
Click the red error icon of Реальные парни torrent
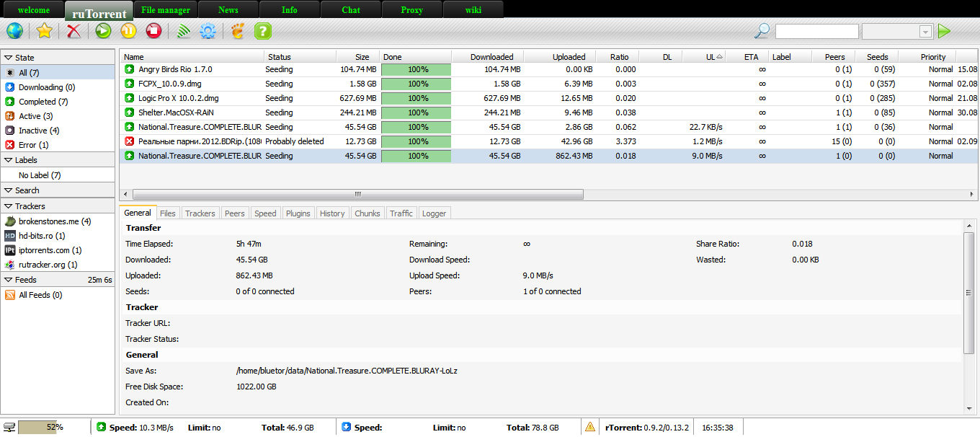tap(130, 141)
